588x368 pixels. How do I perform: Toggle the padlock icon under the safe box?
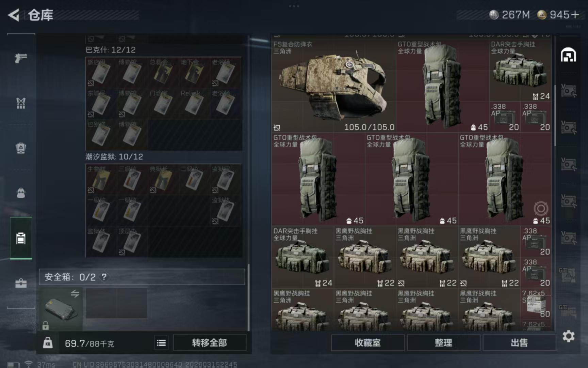[x=45, y=326]
